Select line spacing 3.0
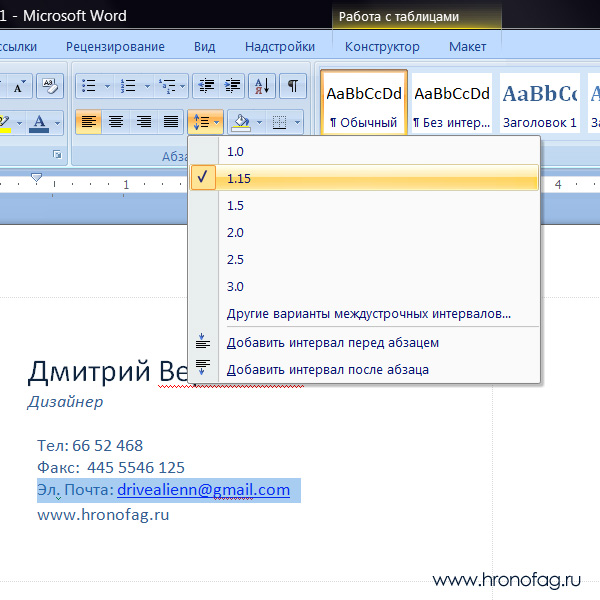Viewport: 600px width, 600px height. 364,286
